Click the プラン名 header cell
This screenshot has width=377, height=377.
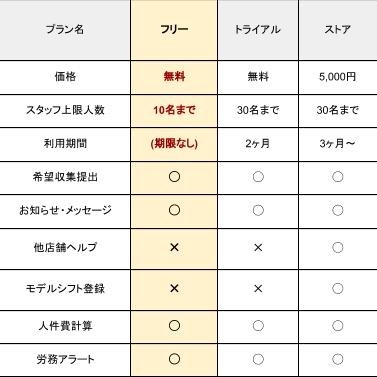(x=65, y=29)
